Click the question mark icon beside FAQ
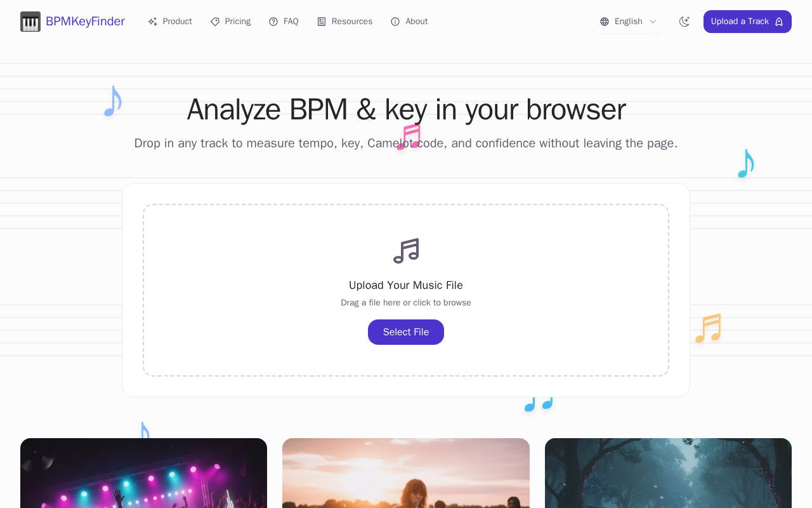The height and width of the screenshot is (508, 812). coord(273,22)
